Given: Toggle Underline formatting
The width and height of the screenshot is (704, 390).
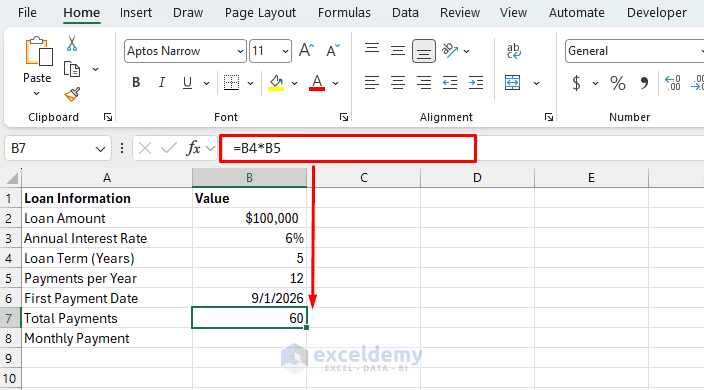Looking at the screenshot, I should click(x=187, y=83).
